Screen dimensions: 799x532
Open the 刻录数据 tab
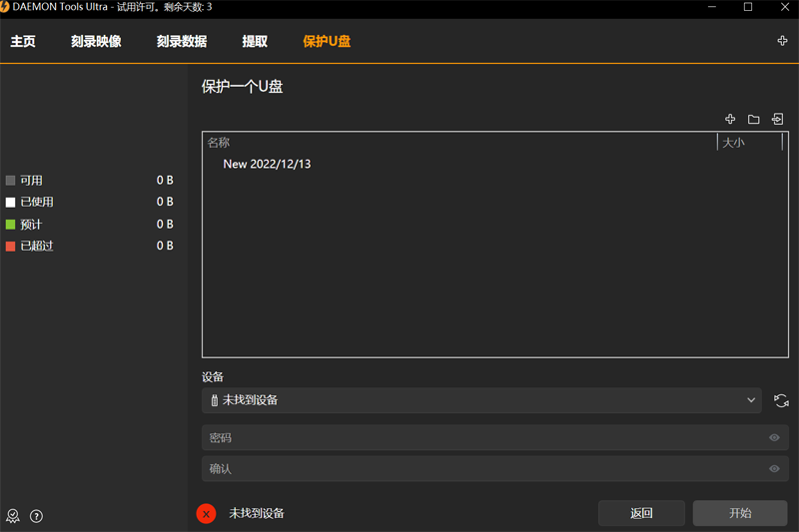(182, 41)
